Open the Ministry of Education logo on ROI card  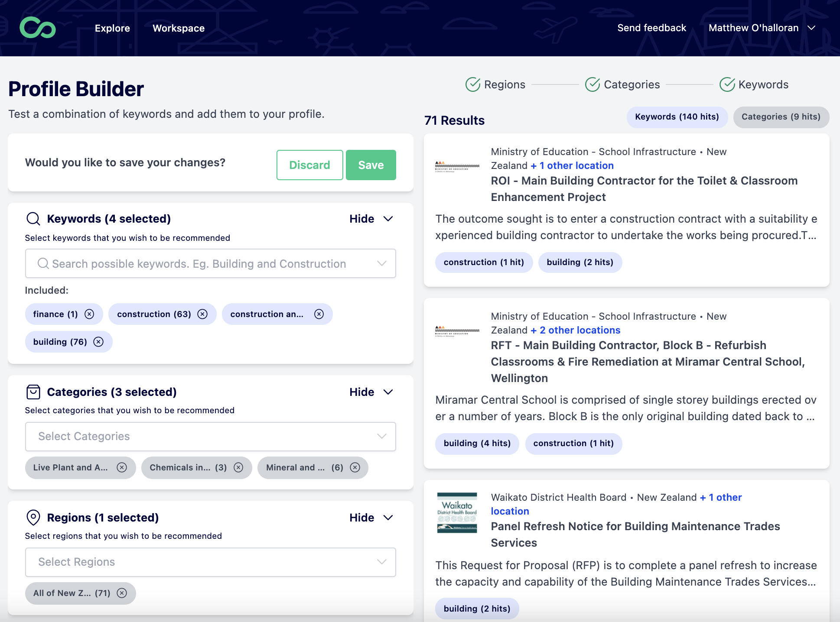457,167
